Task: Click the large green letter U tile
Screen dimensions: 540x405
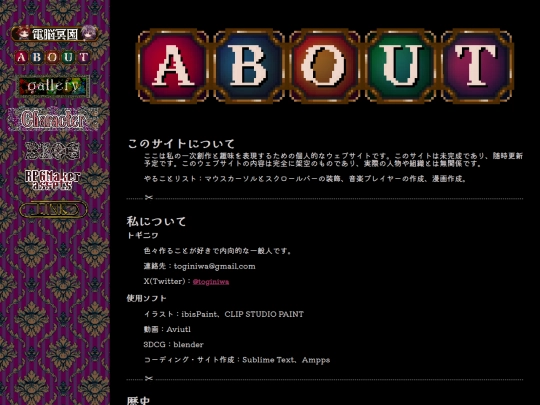Action: click(400, 66)
